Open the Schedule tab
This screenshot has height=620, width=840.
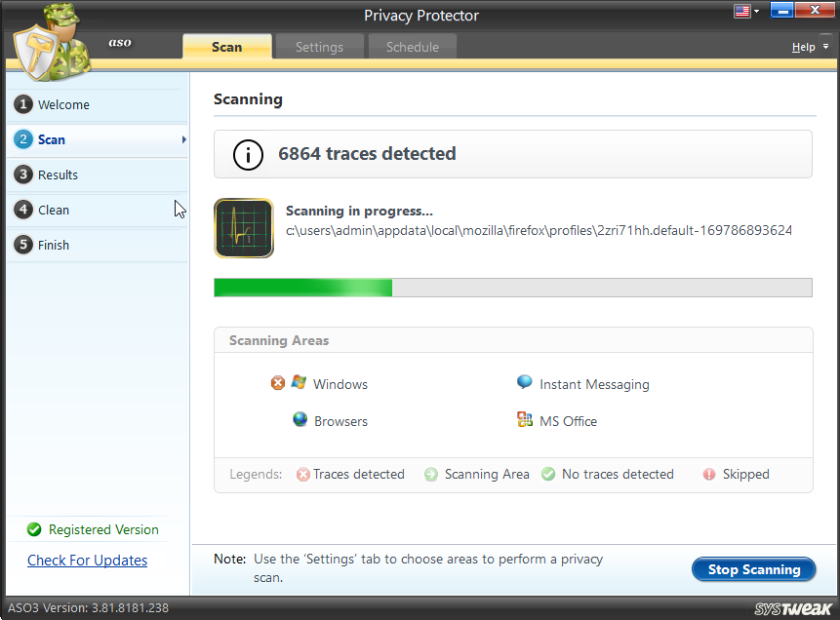click(x=411, y=46)
